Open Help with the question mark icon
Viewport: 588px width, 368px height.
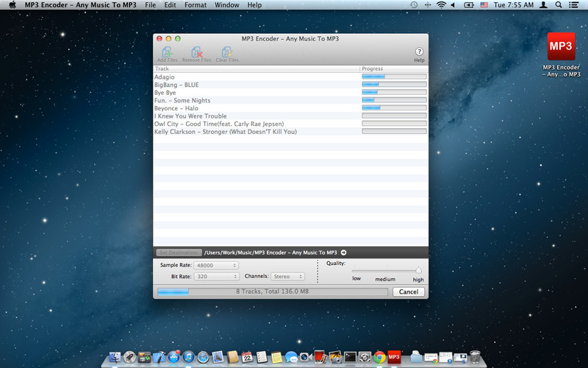click(x=419, y=52)
